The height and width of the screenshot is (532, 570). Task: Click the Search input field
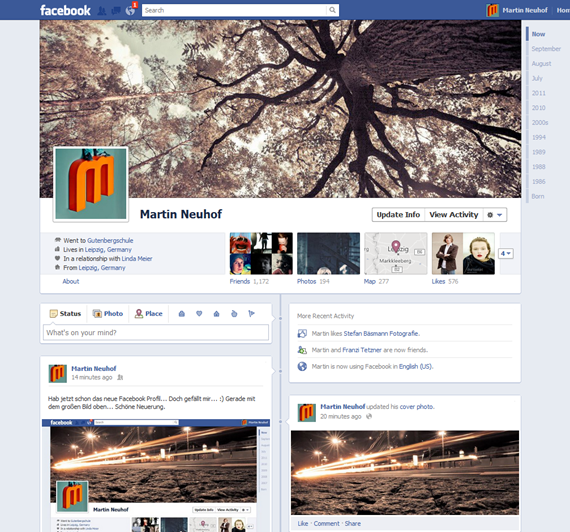[234, 10]
